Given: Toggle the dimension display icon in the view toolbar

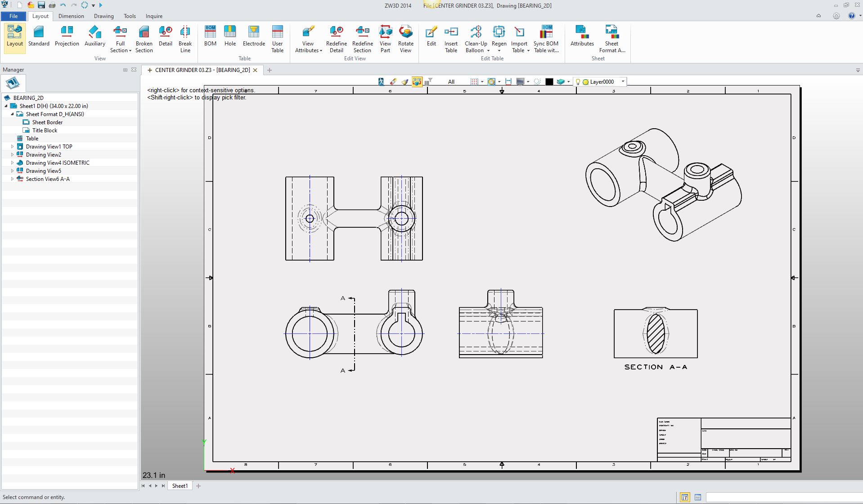Looking at the screenshot, I should pos(508,81).
